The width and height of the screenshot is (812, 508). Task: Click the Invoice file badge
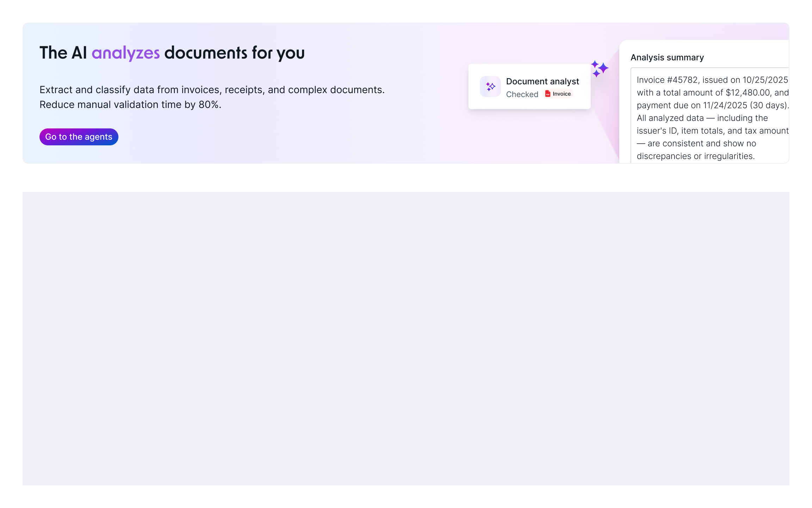click(558, 94)
